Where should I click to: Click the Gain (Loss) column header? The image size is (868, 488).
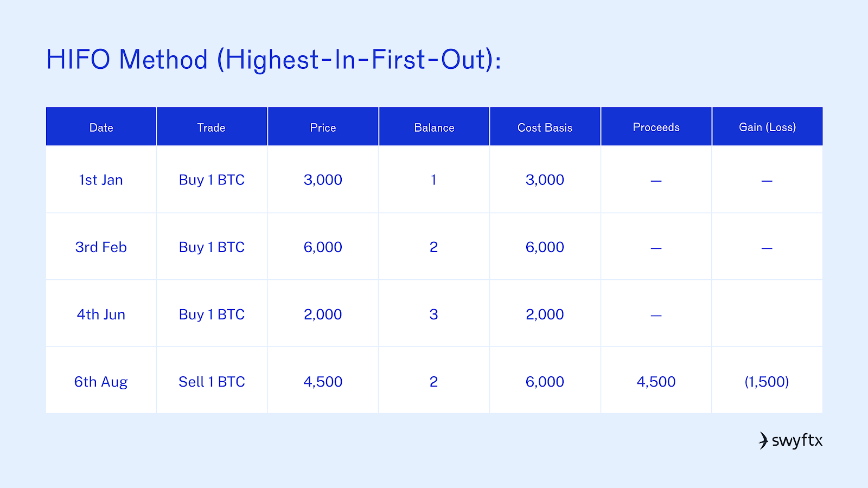[768, 127]
